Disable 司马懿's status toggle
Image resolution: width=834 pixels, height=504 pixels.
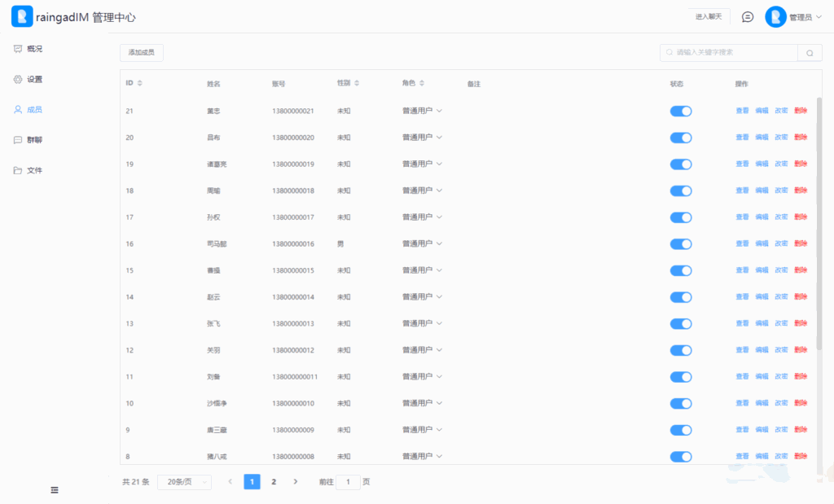coord(681,243)
